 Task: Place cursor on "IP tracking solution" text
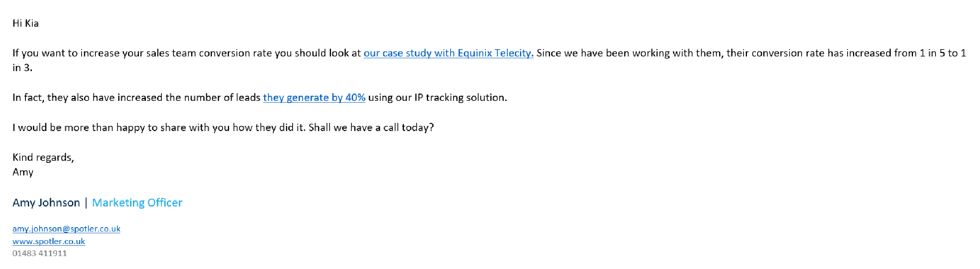coord(460,97)
